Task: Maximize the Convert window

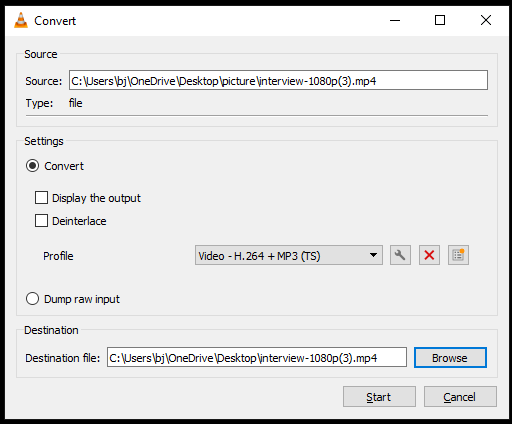Action: [440, 20]
